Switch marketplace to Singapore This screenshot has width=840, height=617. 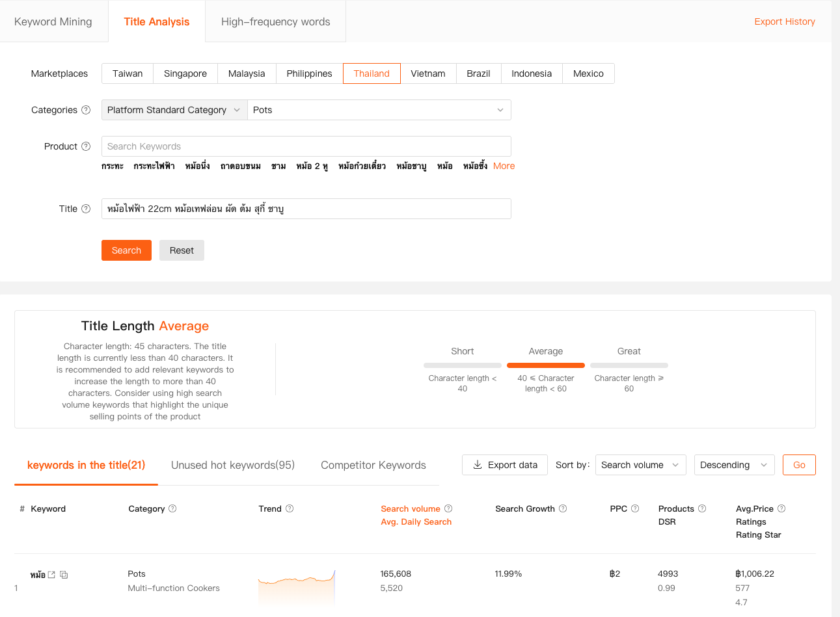click(185, 73)
